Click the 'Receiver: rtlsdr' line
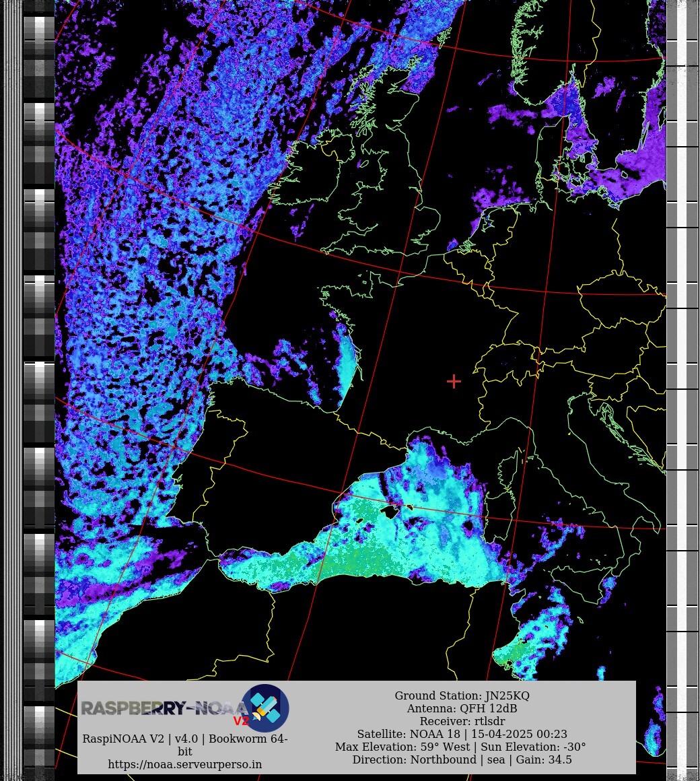 462,721
